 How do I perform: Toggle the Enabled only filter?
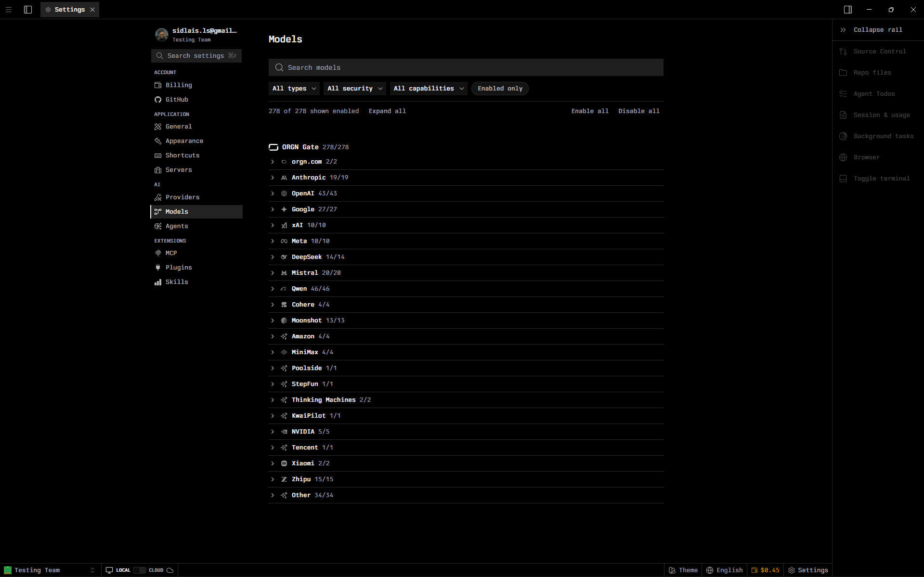(x=500, y=89)
